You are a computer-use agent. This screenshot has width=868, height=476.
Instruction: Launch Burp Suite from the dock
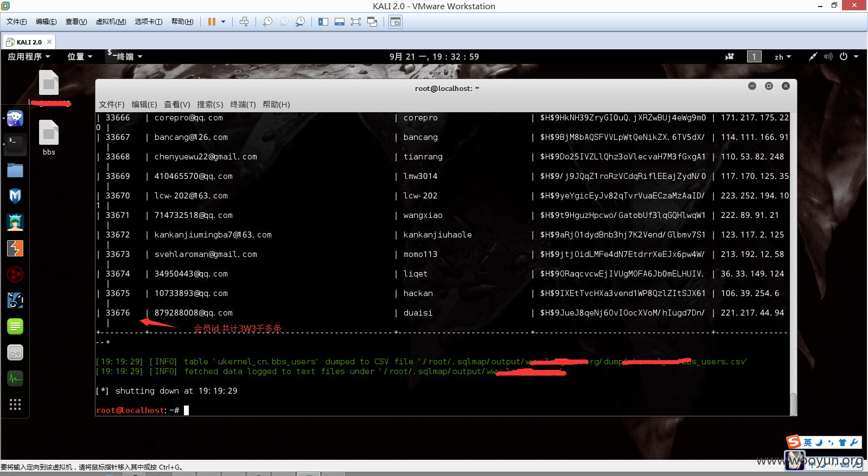pos(15,248)
